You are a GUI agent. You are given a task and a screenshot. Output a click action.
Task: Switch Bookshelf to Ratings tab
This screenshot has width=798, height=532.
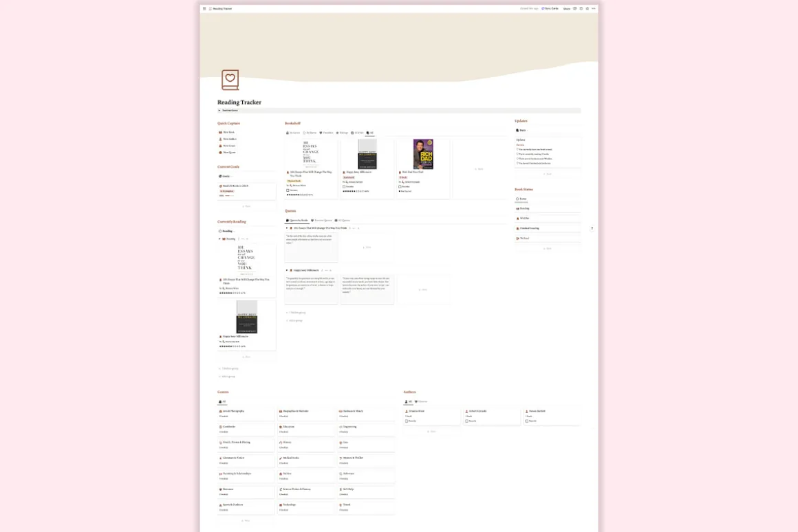pos(343,133)
